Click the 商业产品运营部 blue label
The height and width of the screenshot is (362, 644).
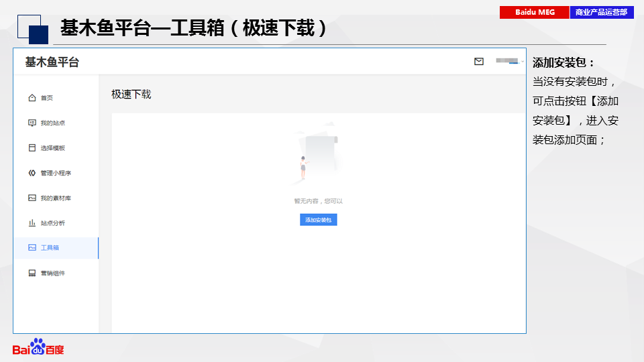602,12
